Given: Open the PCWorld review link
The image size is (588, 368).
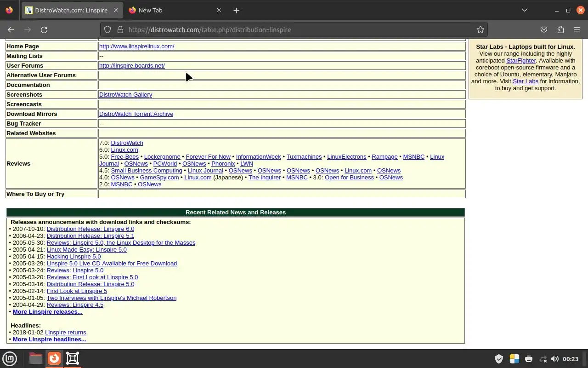Looking at the screenshot, I should pyautogui.click(x=165, y=164).
